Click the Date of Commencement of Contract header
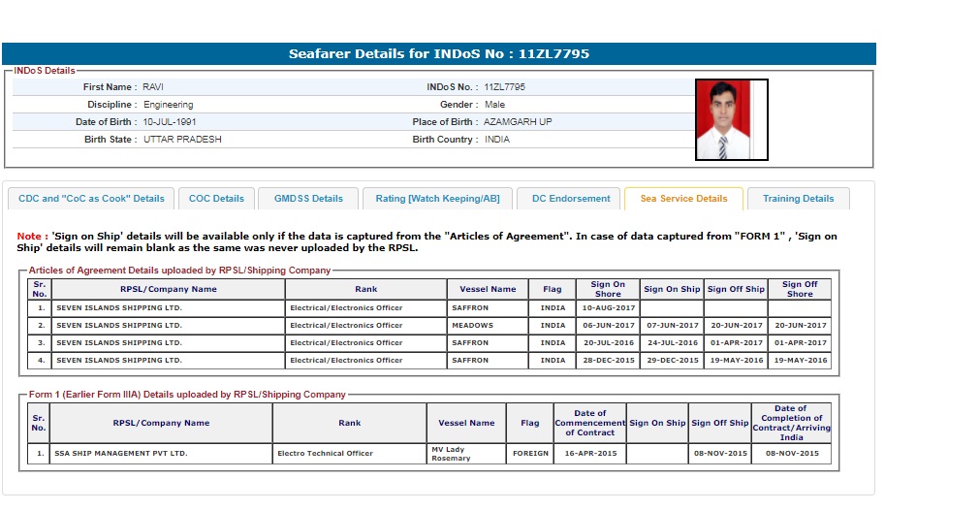The image size is (980, 511). [x=589, y=423]
